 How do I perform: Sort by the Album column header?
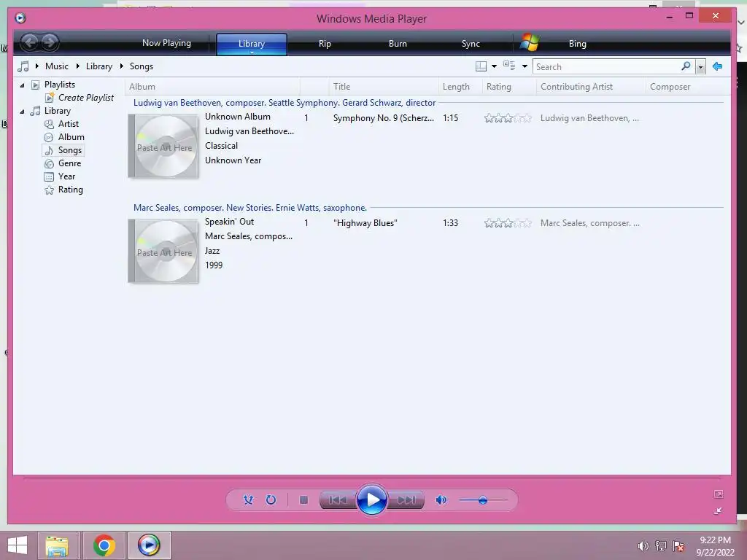pyautogui.click(x=212, y=87)
